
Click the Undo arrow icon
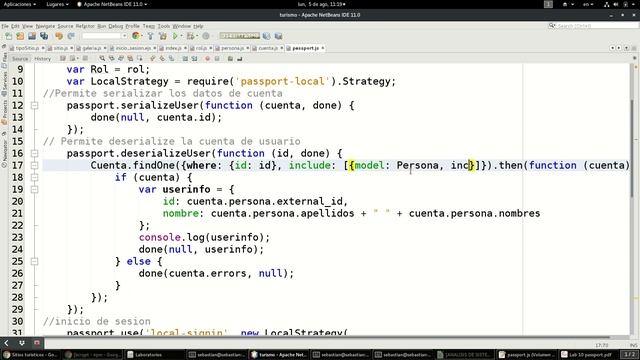(x=59, y=36)
